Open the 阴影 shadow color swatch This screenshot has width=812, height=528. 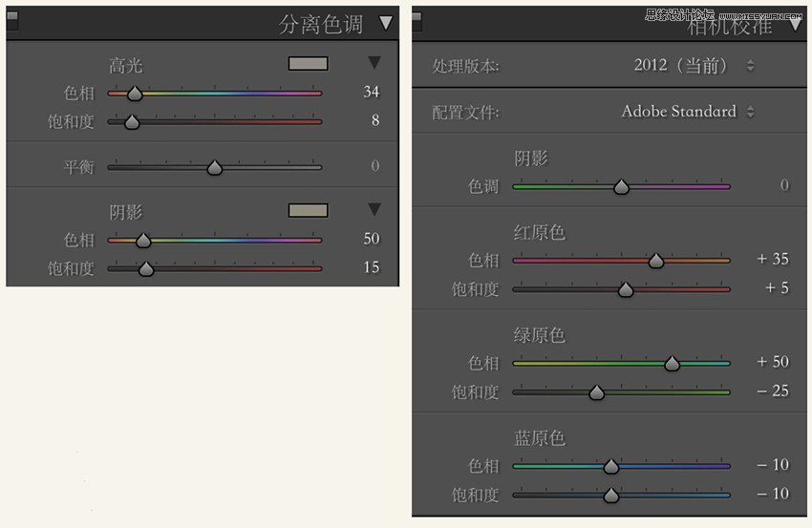(309, 210)
